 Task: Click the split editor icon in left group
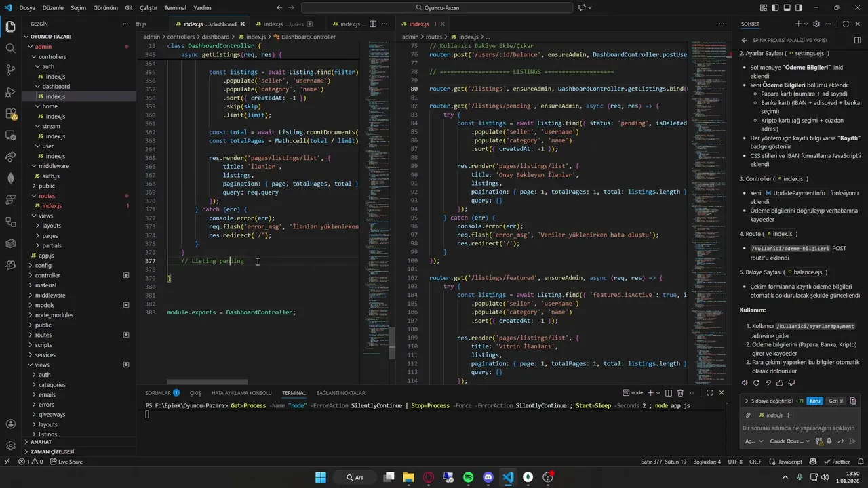click(x=373, y=24)
